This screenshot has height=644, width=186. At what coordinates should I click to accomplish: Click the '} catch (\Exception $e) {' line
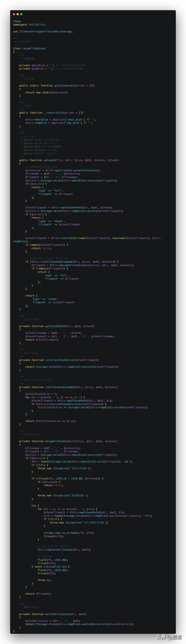click(x=51, y=567)
